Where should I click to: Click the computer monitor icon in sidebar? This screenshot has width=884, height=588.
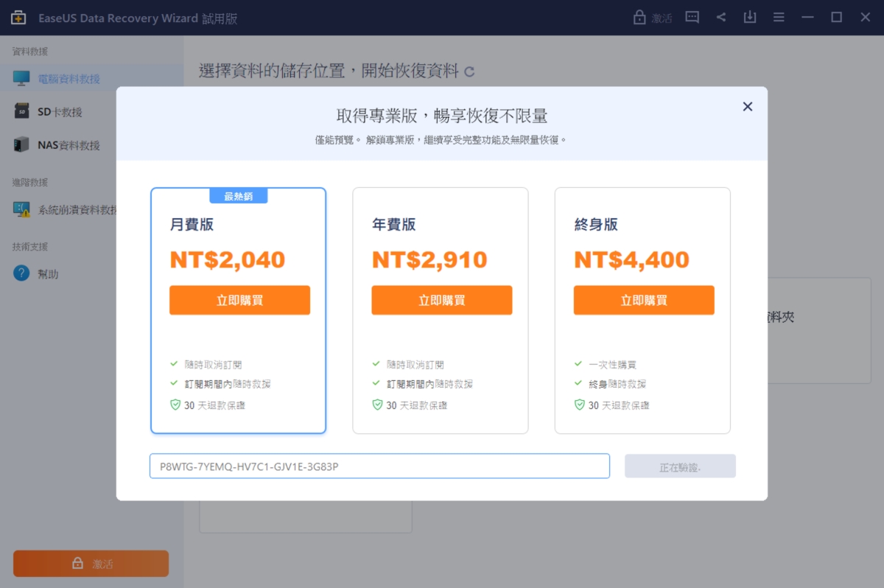21,78
